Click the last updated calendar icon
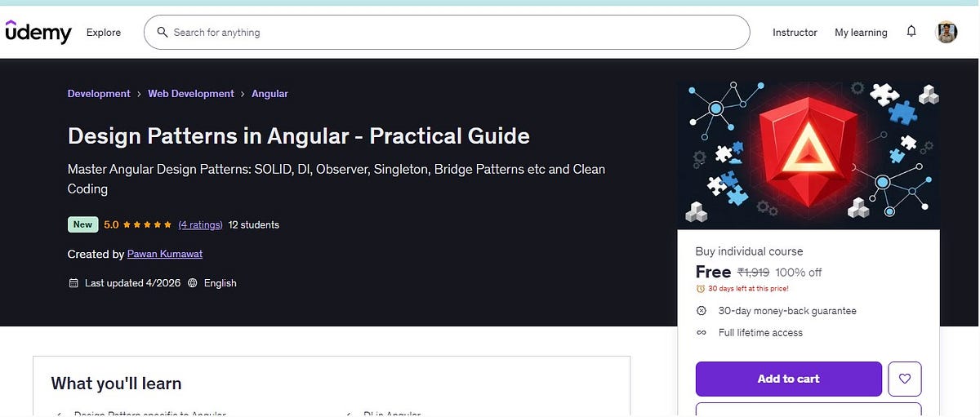Viewport: 980px width, 417px height. 73,283
